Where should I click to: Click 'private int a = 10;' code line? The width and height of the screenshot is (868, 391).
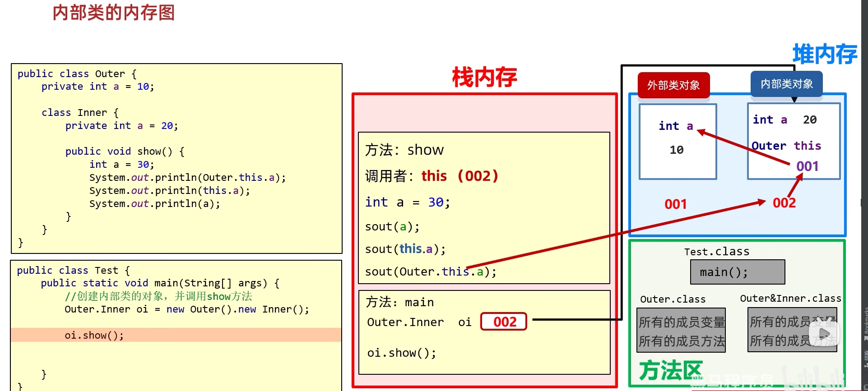[98, 86]
